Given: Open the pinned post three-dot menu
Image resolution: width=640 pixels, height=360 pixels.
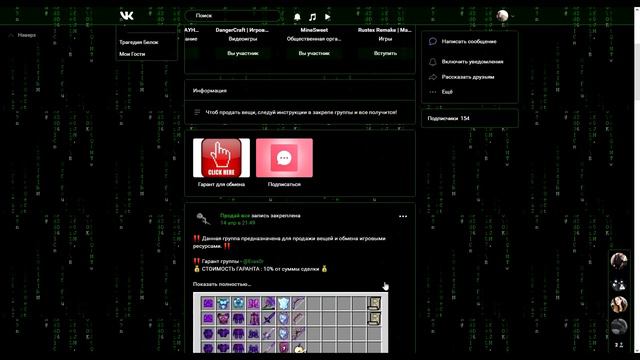Looking at the screenshot, I should tap(403, 216).
